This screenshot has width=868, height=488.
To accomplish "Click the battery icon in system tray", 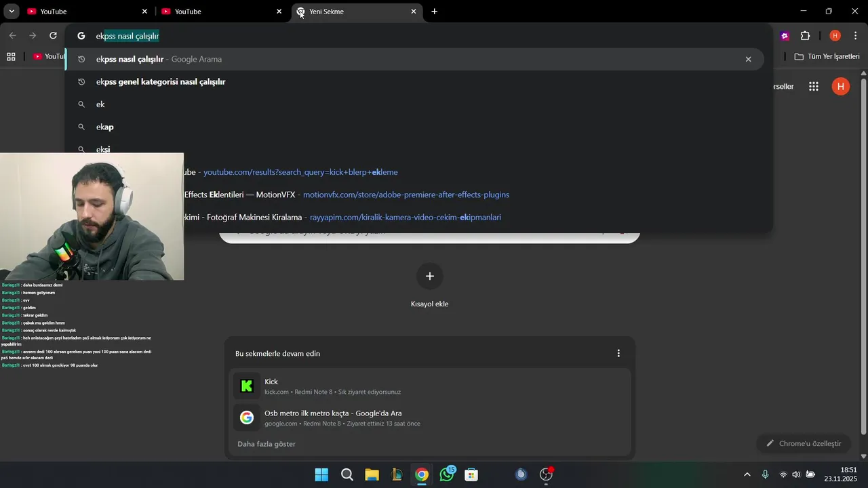I will [810, 474].
